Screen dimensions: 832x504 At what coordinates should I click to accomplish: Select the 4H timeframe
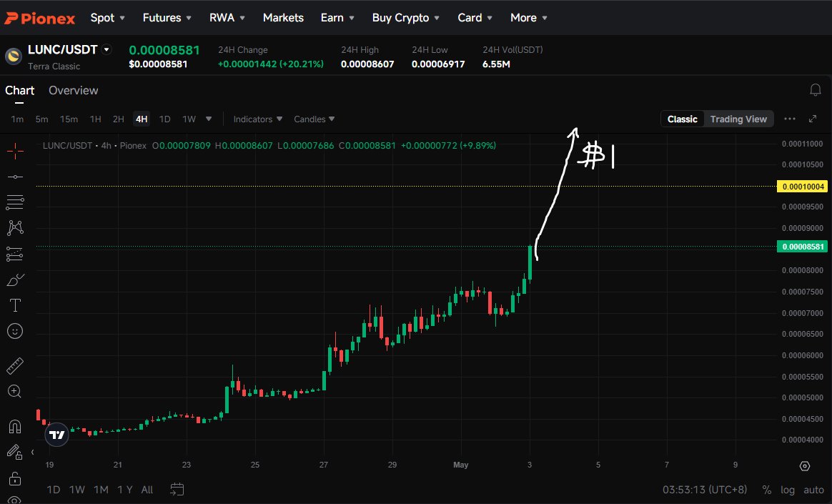coord(142,119)
